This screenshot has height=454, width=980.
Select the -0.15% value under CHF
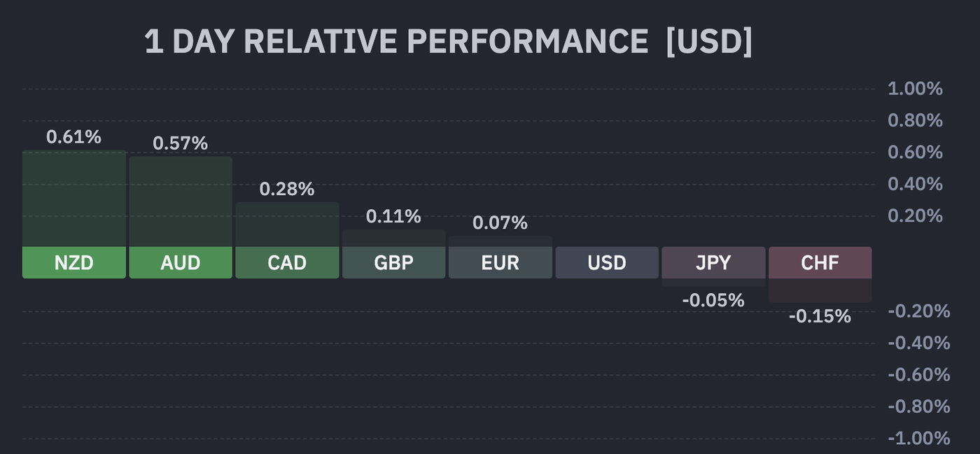(820, 317)
